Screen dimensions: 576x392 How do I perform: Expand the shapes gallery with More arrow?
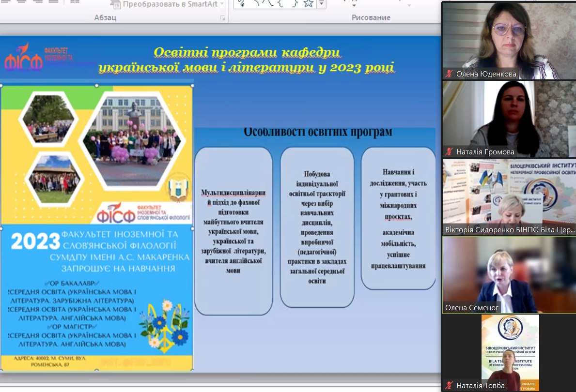[321, 4]
